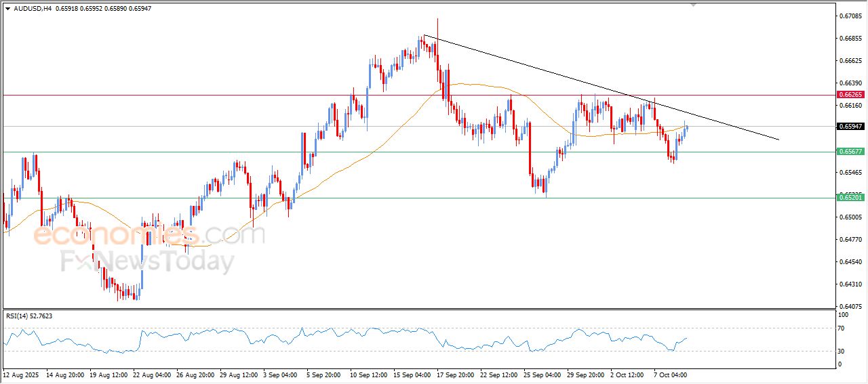Click the AUDUSD,H4 symbol title text
Viewport: 868px width, 384px height.
pyautogui.click(x=33, y=8)
